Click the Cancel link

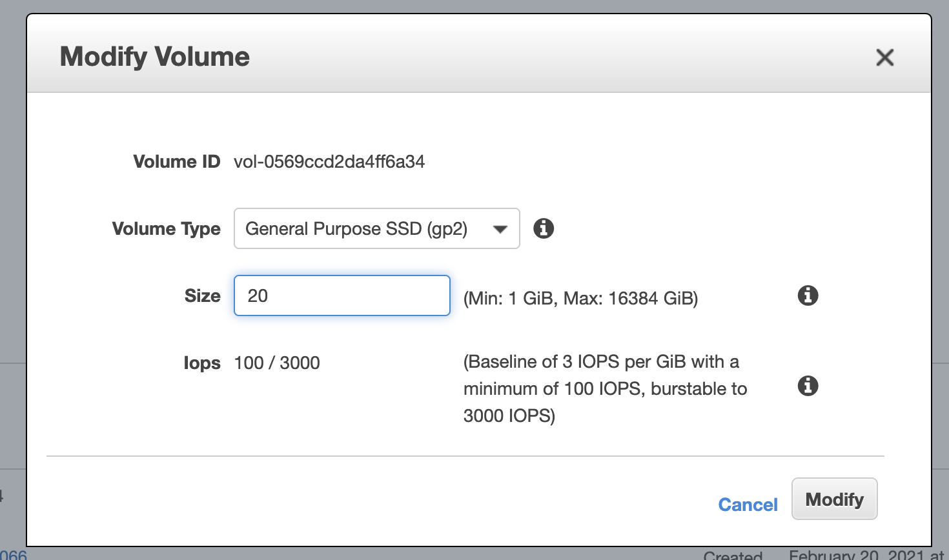(x=748, y=505)
